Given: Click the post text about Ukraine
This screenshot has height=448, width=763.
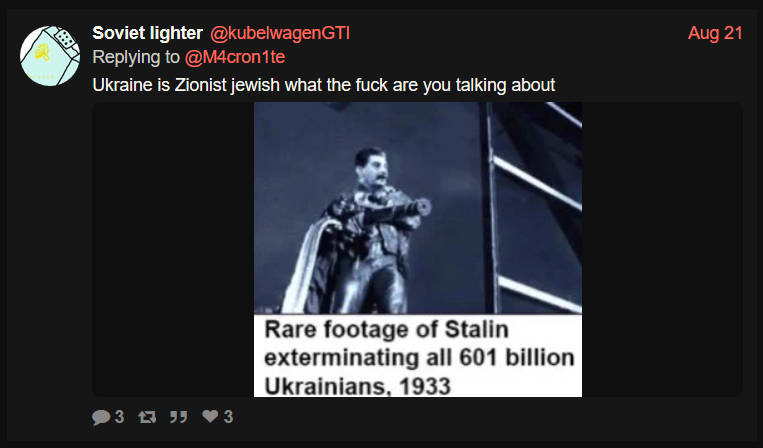Looking at the screenshot, I should point(324,85).
